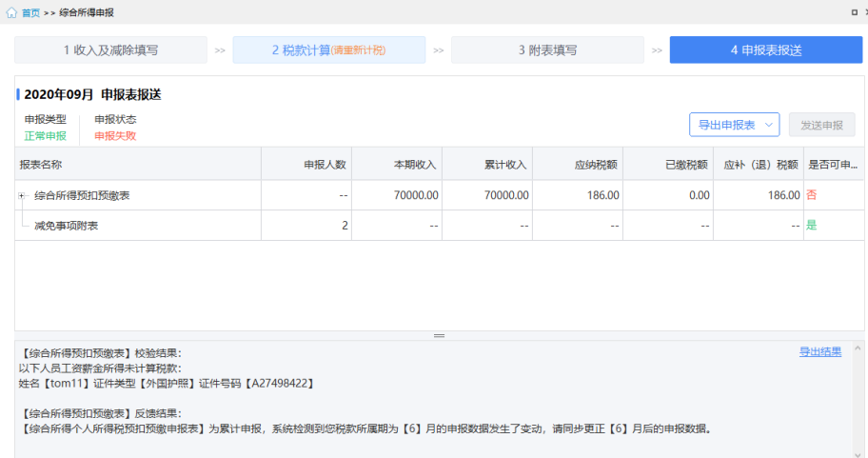Click the green 正常申报 type text
The height and width of the screenshot is (458, 868).
[x=46, y=135]
